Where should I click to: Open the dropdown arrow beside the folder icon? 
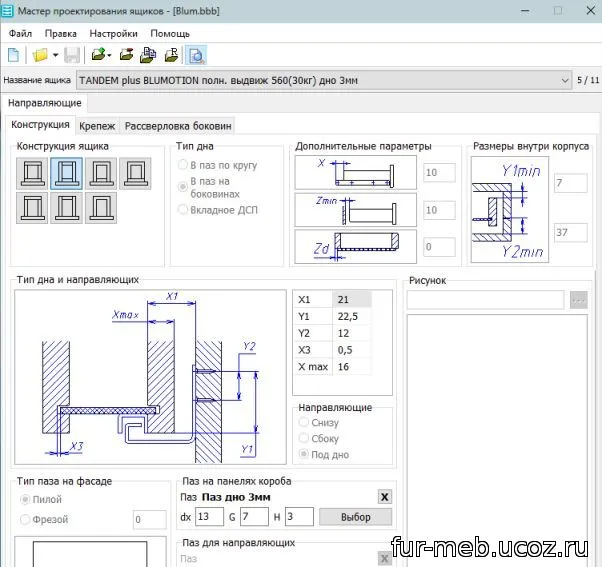[x=55, y=55]
